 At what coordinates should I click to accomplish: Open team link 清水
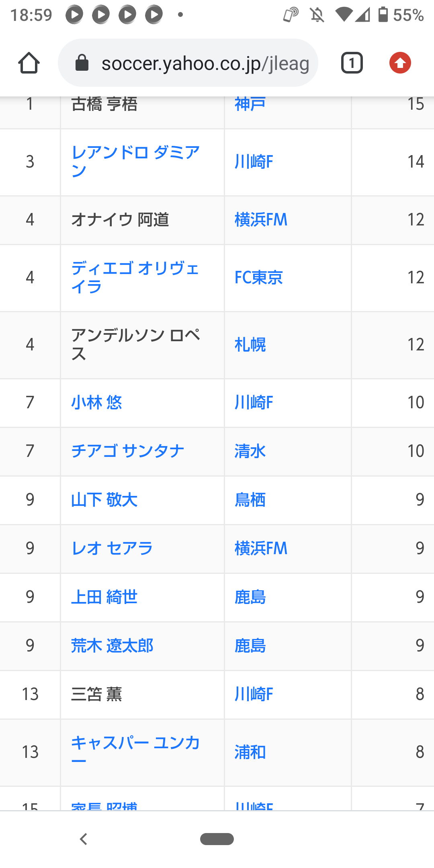click(250, 451)
